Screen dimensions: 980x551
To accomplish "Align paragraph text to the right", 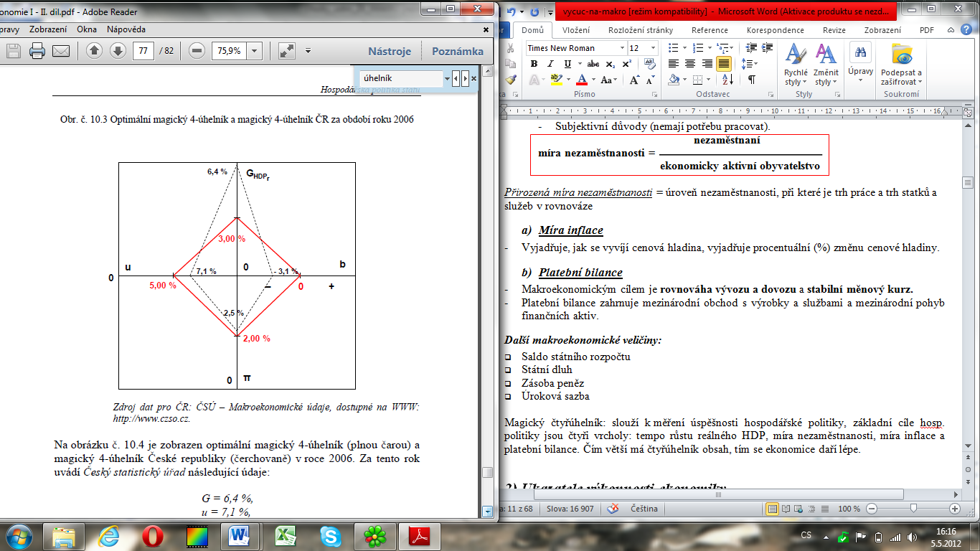I will click(x=707, y=64).
